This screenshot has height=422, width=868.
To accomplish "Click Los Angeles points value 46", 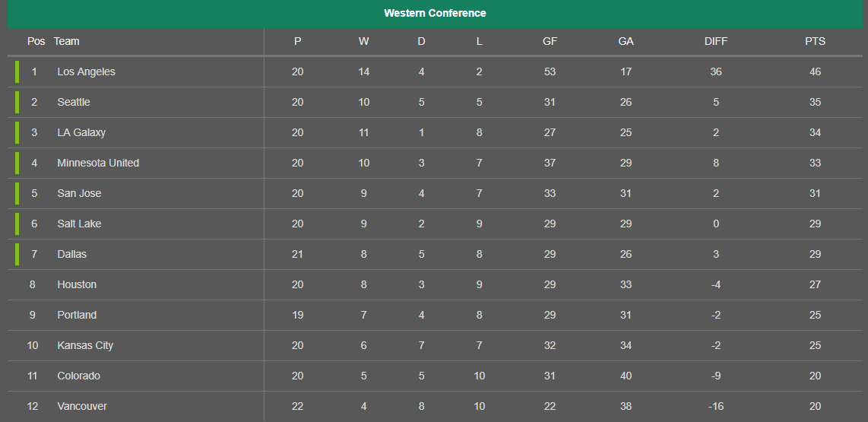I will click(815, 72).
